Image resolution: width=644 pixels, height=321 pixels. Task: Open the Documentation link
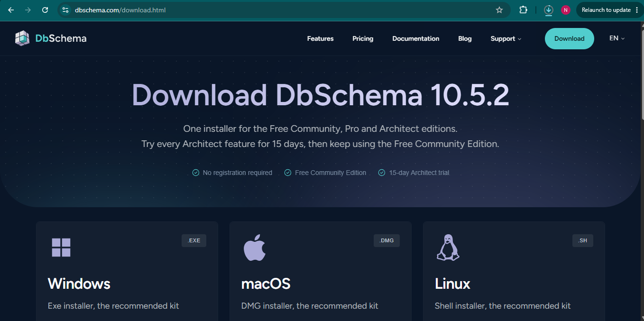click(416, 39)
